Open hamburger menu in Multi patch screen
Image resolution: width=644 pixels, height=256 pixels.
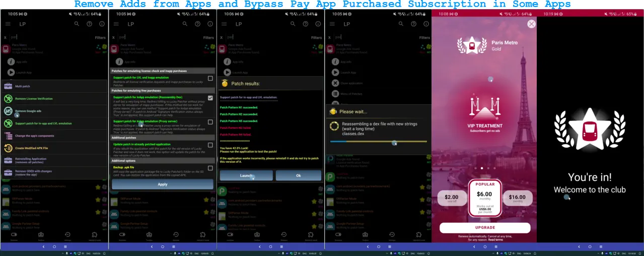(8, 24)
